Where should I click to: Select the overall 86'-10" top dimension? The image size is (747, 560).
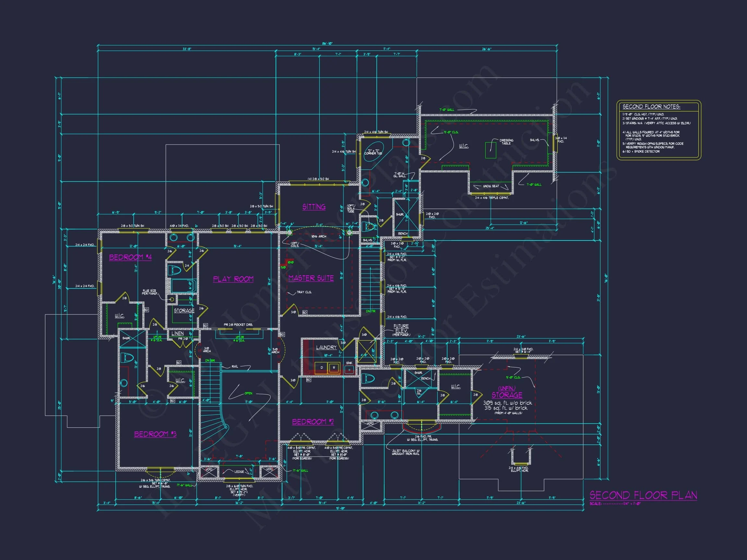pyautogui.click(x=327, y=43)
